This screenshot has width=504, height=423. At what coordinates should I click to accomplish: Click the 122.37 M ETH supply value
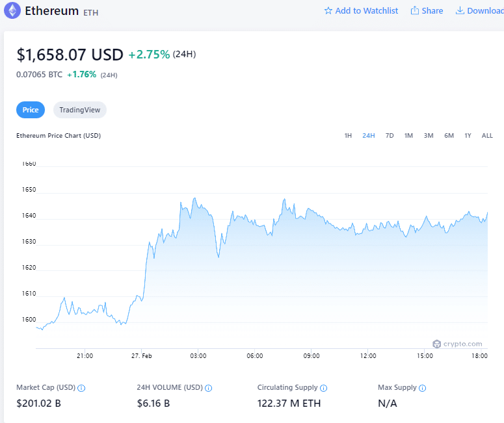click(x=289, y=404)
